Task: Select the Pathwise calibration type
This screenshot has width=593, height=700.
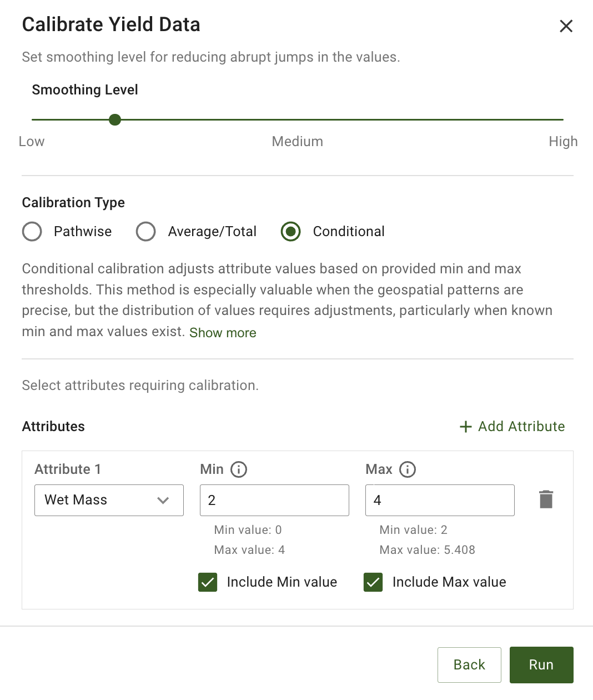Action: (x=32, y=232)
